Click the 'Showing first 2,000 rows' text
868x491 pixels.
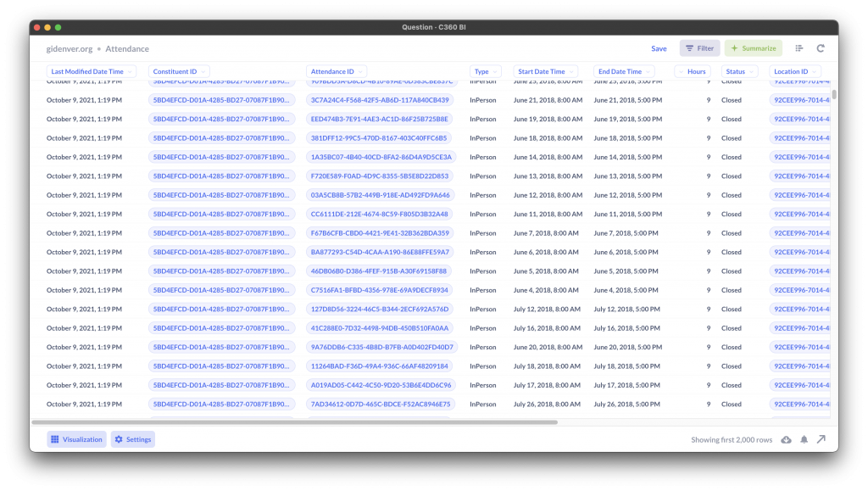(x=732, y=439)
